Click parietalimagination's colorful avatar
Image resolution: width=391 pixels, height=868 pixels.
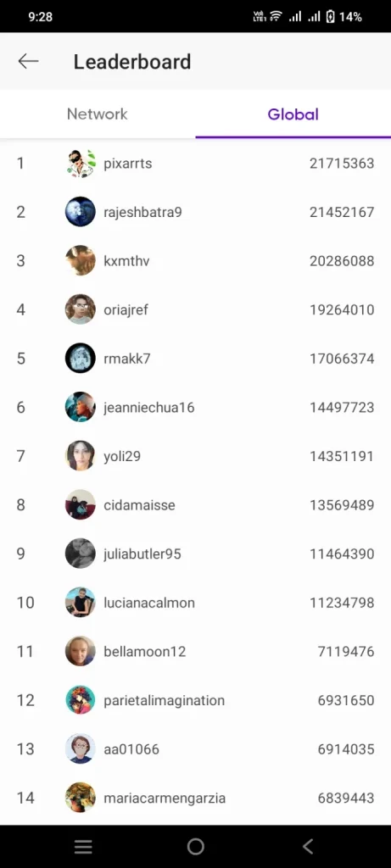click(81, 699)
